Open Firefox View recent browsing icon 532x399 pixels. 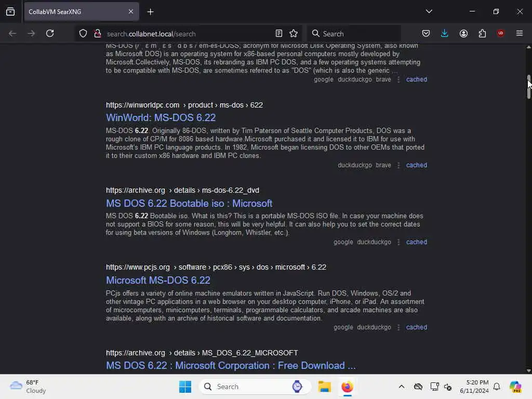(10, 12)
